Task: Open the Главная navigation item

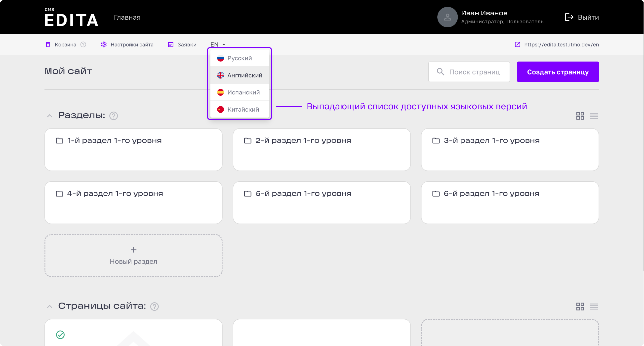Action: tap(127, 17)
